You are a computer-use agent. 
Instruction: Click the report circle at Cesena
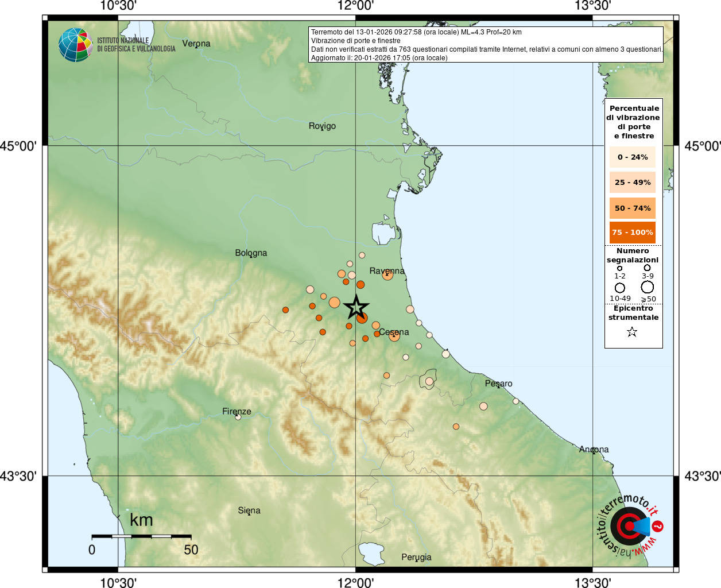pos(394,336)
